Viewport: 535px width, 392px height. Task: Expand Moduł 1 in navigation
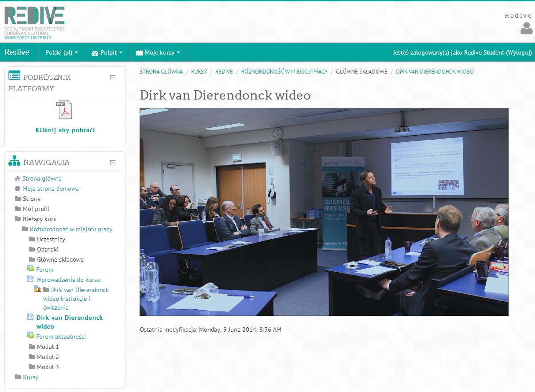pos(48,347)
